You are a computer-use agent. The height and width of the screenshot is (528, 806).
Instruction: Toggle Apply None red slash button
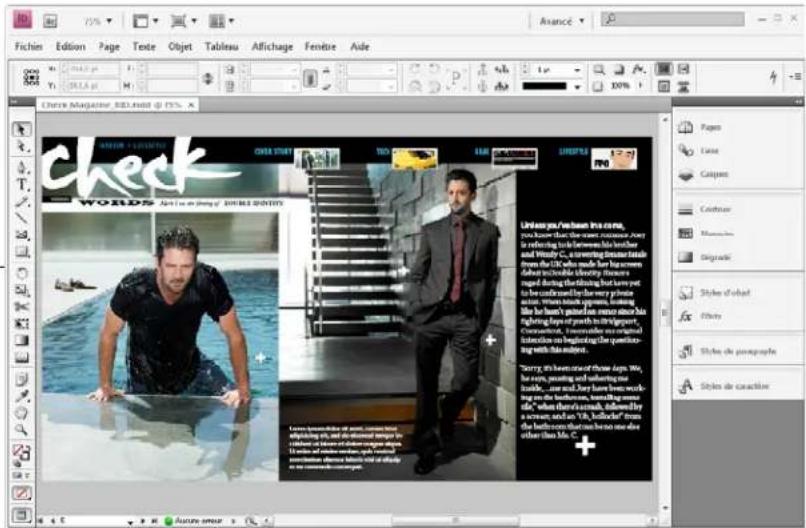22,493
